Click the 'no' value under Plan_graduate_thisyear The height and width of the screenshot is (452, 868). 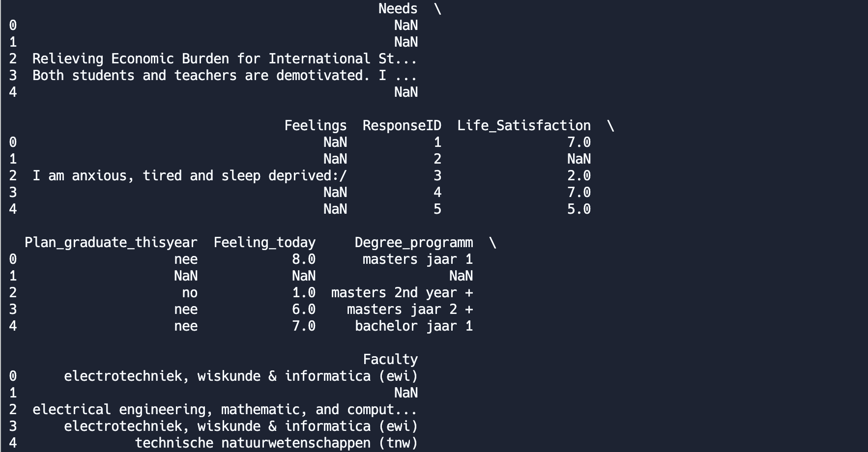190,293
